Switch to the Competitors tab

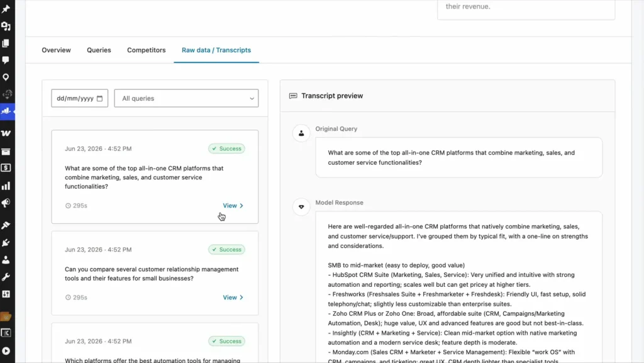pos(146,50)
